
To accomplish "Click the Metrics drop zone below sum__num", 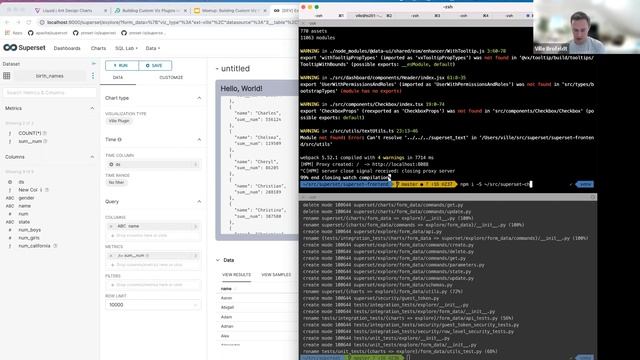I will 153,265.
